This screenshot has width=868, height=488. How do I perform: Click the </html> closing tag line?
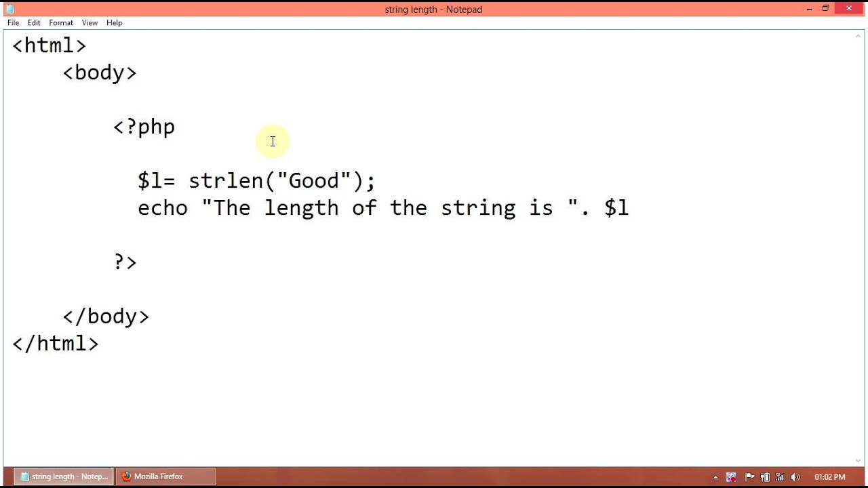pyautogui.click(x=56, y=344)
